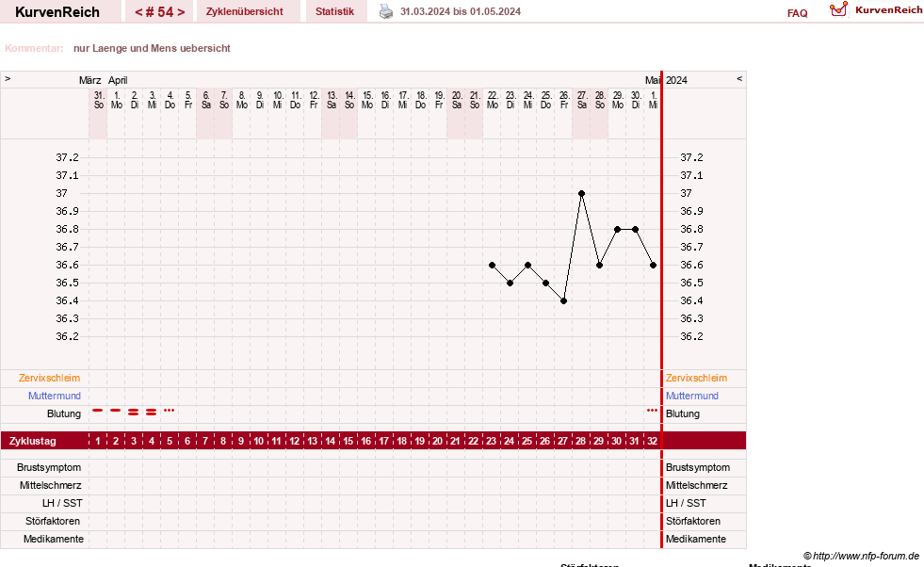Click the heavy bleeding mark on cycle day 4
Image resolution: width=924 pixels, height=567 pixels.
(152, 412)
